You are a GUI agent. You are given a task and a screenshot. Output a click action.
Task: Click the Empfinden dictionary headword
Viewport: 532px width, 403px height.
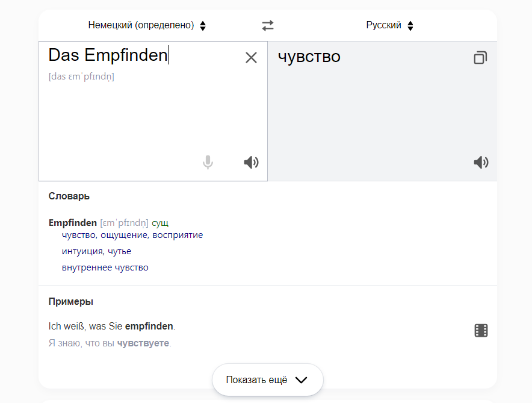coord(72,223)
